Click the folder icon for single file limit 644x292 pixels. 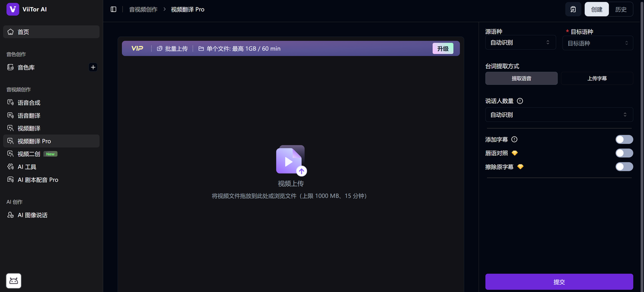click(201, 49)
